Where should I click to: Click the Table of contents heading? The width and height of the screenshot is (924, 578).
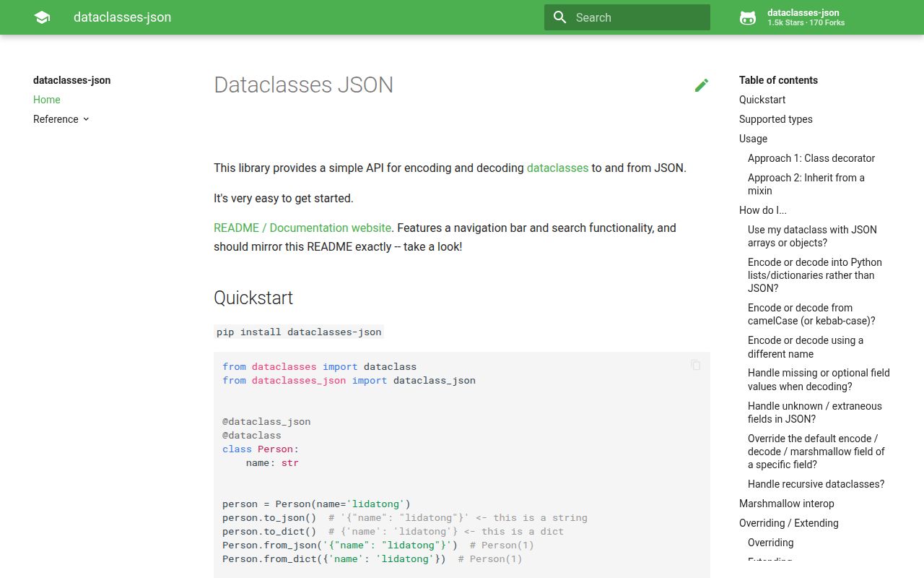coord(778,80)
